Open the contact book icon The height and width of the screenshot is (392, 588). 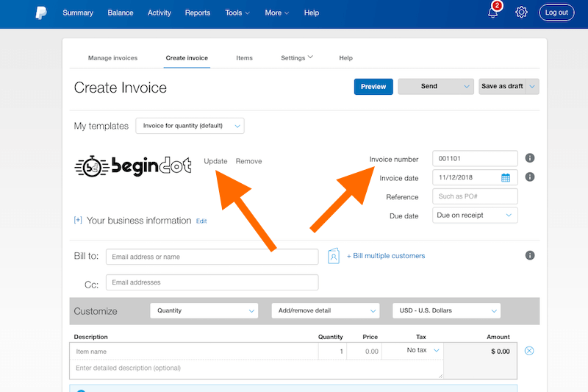pos(334,256)
